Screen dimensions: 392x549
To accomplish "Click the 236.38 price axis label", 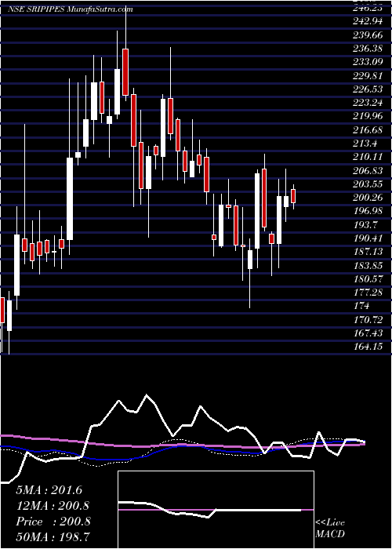I will pyautogui.click(x=367, y=49).
